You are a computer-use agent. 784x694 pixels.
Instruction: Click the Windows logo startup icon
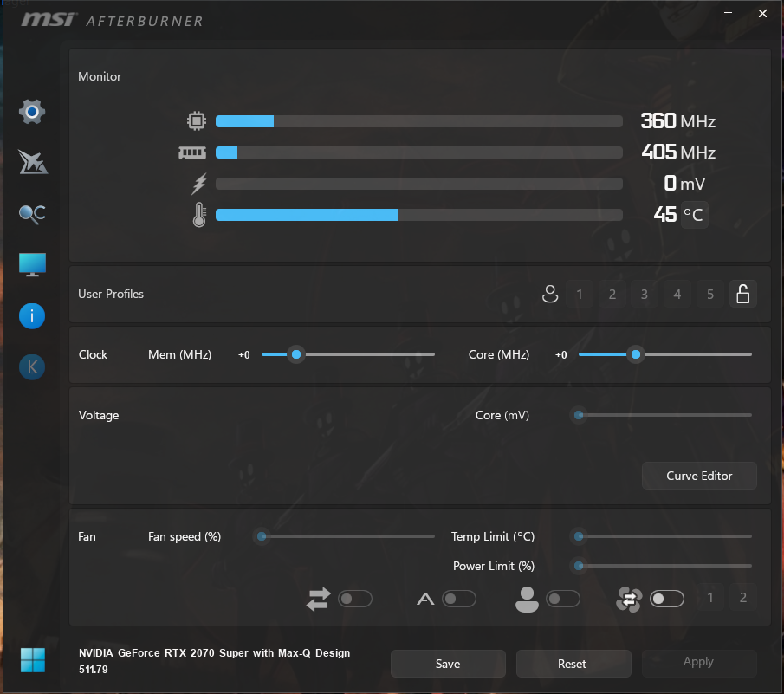coord(32,660)
